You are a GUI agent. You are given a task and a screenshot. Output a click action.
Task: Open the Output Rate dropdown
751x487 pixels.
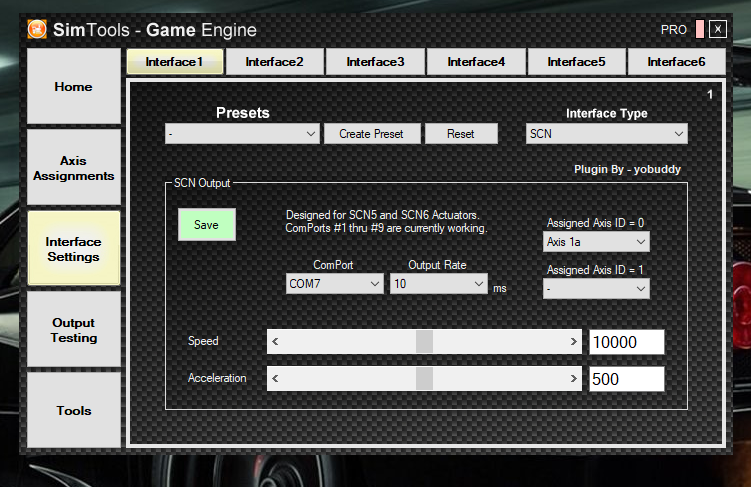pos(439,283)
